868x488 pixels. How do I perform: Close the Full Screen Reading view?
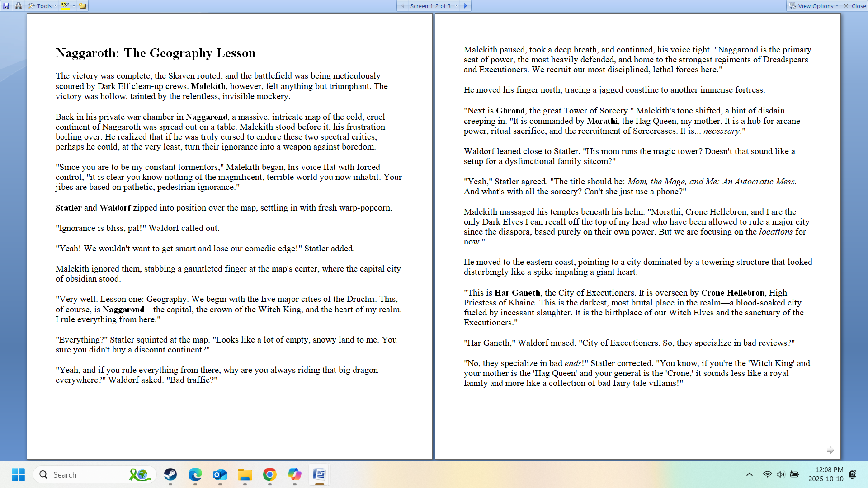854,6
